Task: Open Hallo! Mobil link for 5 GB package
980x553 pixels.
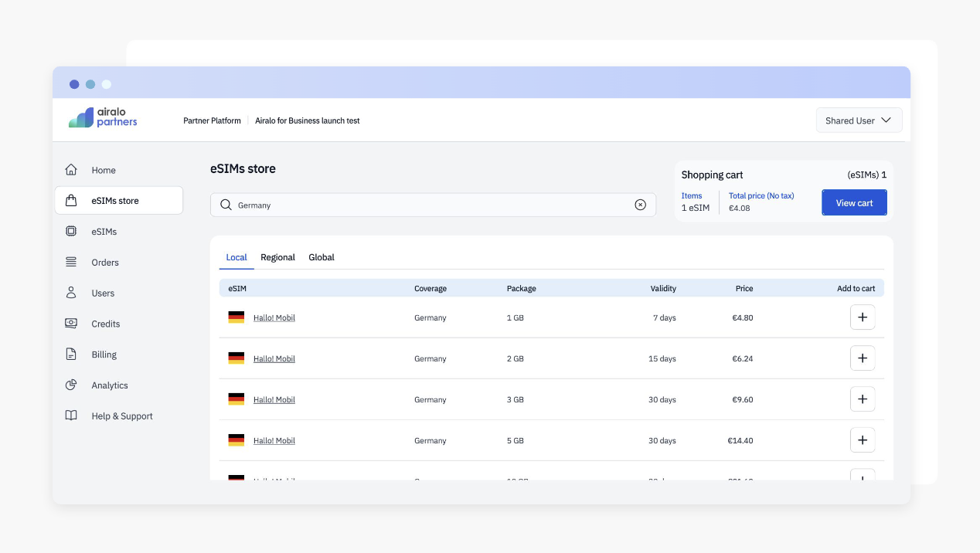Action: [274, 440]
